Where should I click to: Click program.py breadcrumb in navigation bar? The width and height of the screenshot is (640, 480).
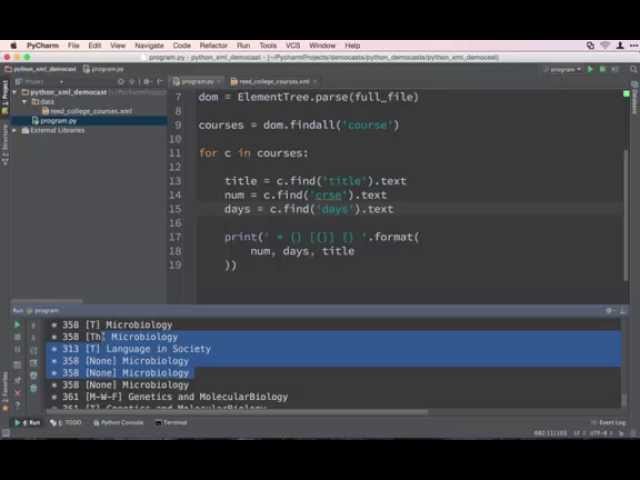[104, 69]
